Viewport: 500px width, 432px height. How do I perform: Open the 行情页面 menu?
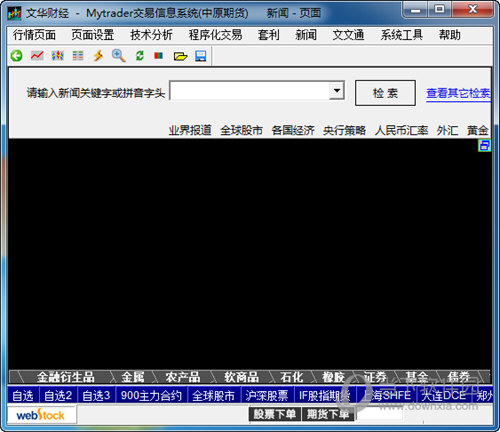point(34,35)
